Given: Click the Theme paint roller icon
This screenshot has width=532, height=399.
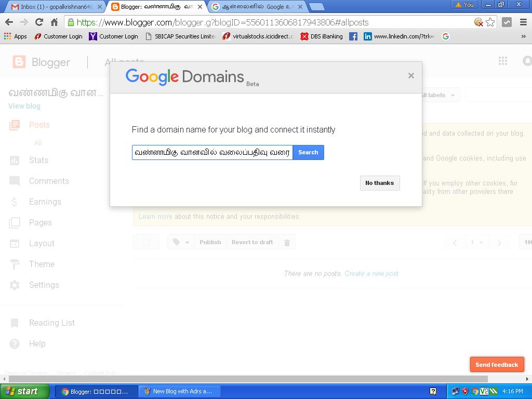Looking at the screenshot, I should [x=15, y=264].
